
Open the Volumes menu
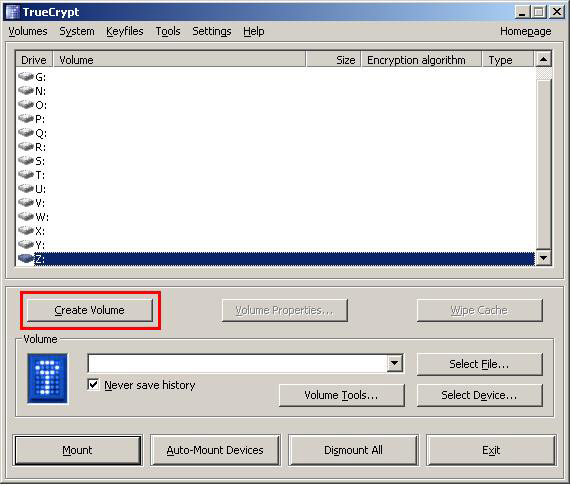click(28, 32)
